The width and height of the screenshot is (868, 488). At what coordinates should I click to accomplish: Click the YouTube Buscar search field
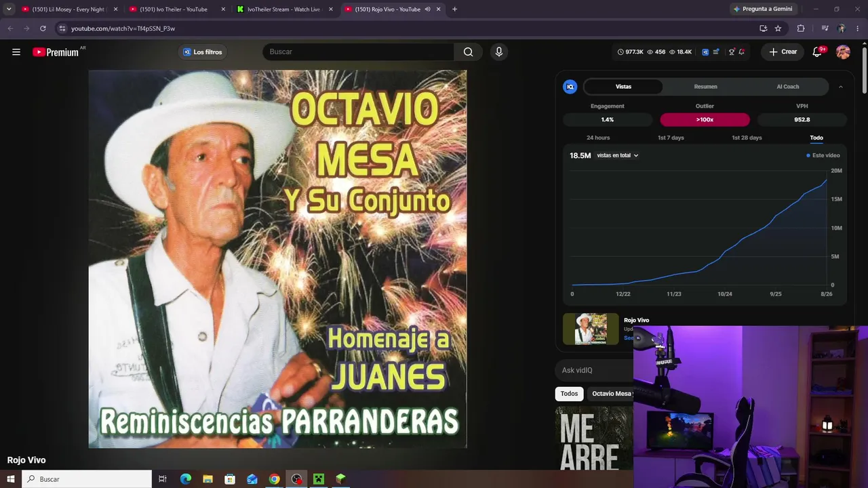click(x=358, y=52)
